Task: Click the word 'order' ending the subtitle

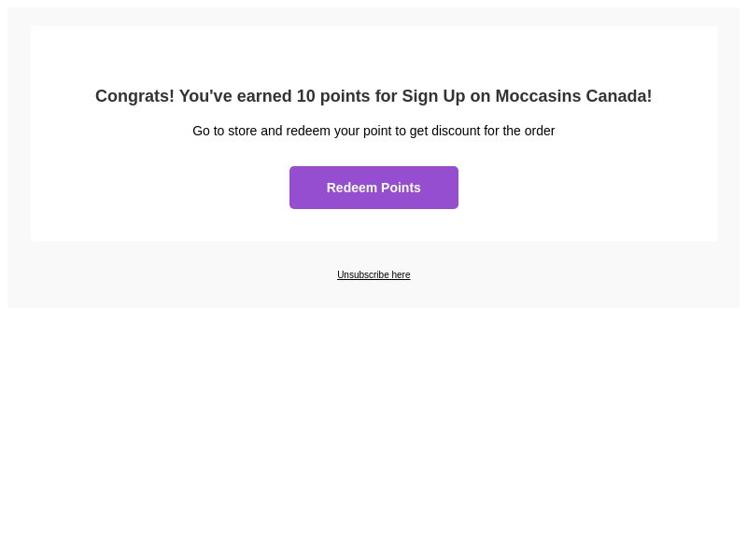Action: (x=540, y=131)
